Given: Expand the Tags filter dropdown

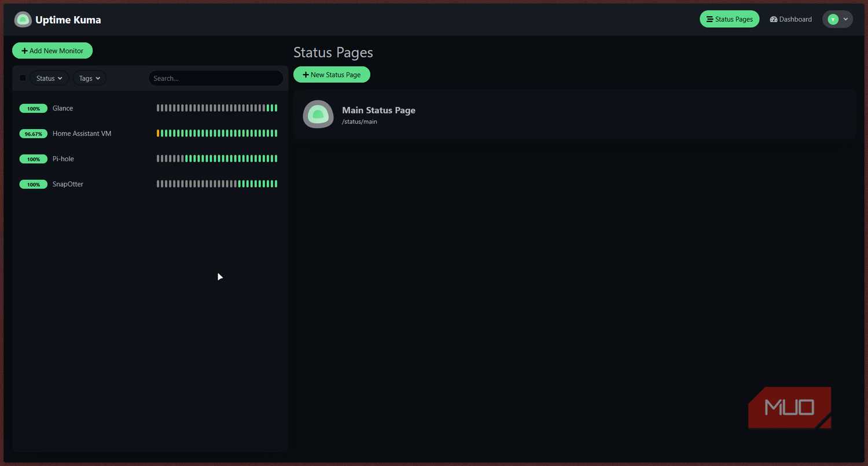Looking at the screenshot, I should [89, 78].
